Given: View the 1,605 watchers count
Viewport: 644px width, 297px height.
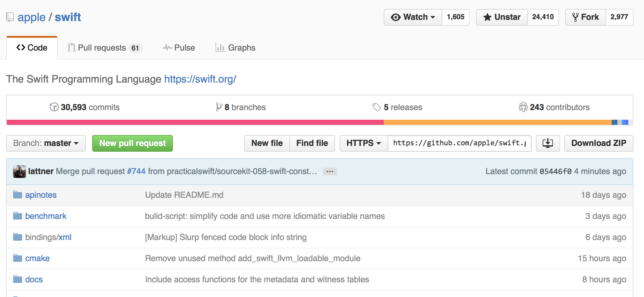Looking at the screenshot, I should click(x=455, y=17).
